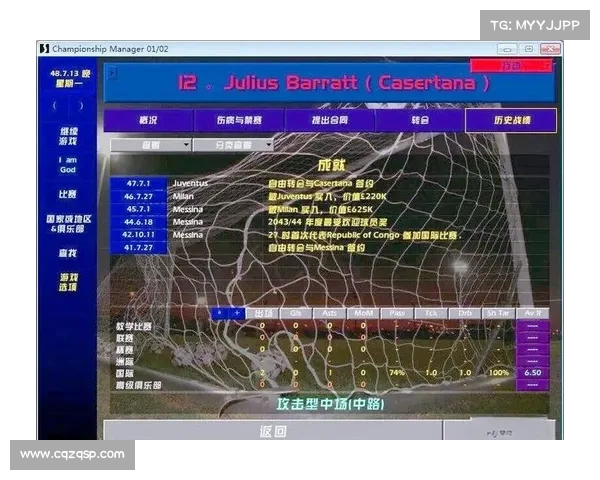Switch to the 概况 tab
The image size is (600, 480).
point(148,120)
